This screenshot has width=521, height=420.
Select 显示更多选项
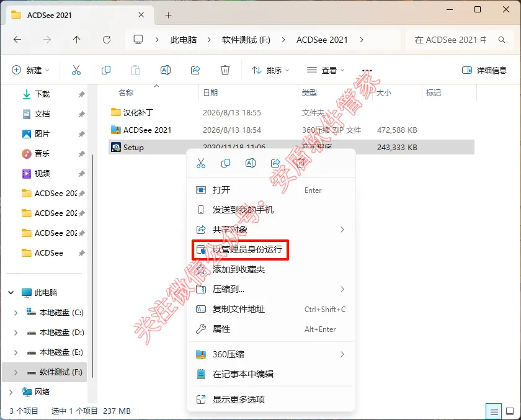tap(271, 400)
